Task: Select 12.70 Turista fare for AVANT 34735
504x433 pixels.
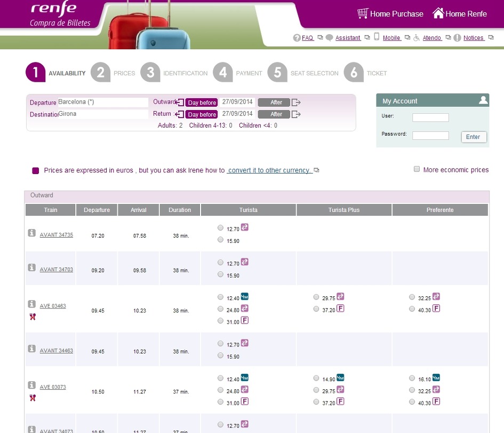Action: click(221, 228)
